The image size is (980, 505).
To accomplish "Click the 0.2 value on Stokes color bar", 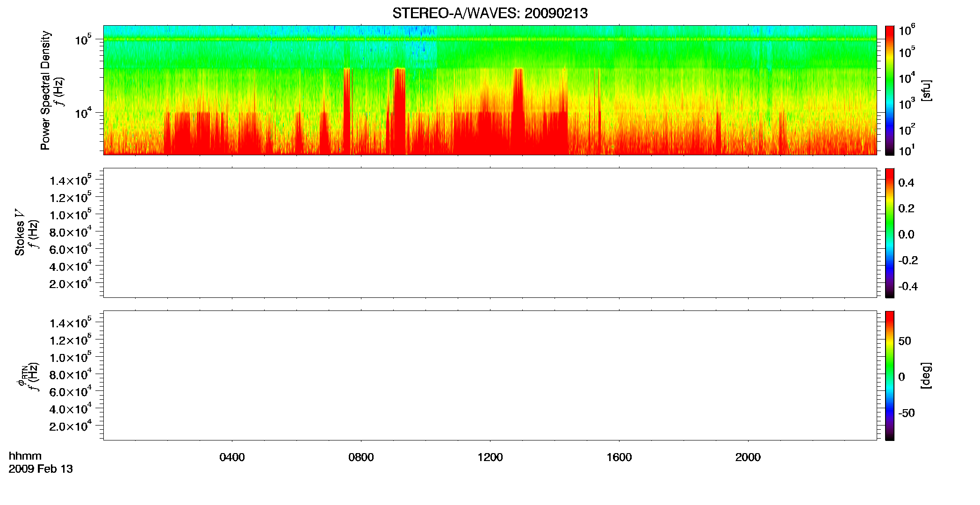I will coord(906,209).
